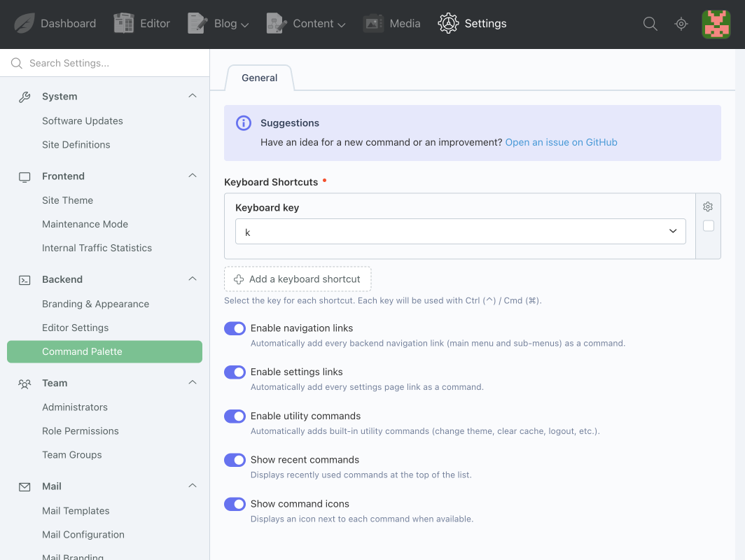Open Site Theme settings
This screenshot has height=560, width=745.
click(x=67, y=200)
